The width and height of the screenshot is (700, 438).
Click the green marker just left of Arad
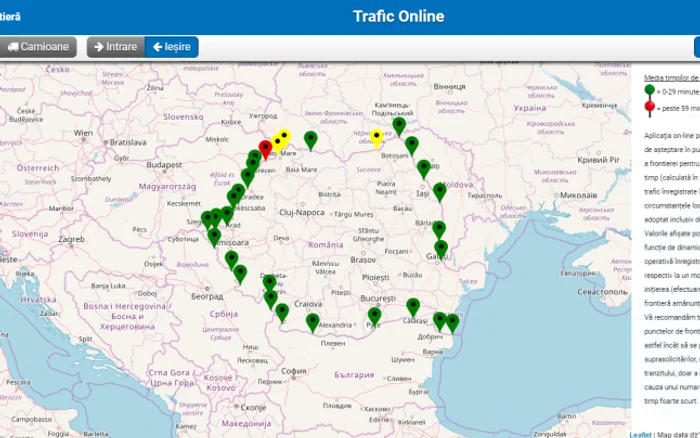(227, 216)
